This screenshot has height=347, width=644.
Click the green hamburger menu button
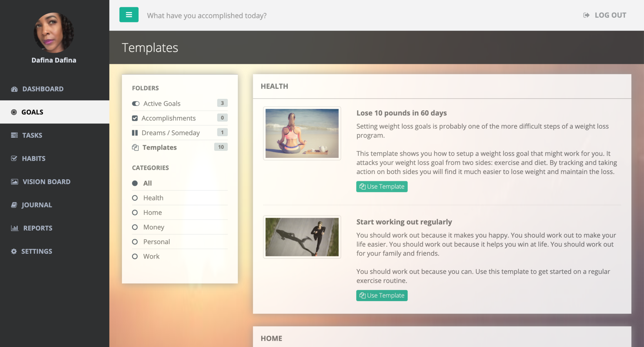tap(129, 15)
